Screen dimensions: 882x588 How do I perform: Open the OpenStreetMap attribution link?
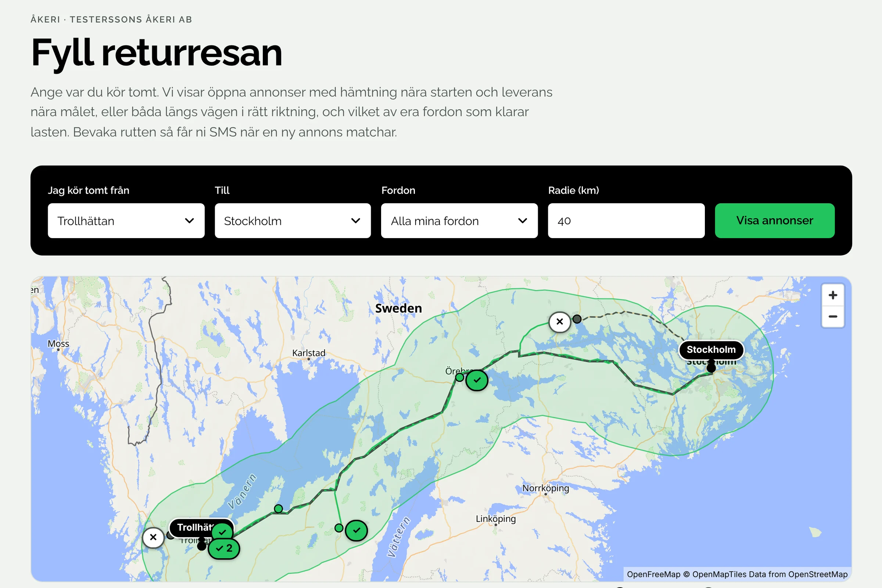tap(817, 574)
